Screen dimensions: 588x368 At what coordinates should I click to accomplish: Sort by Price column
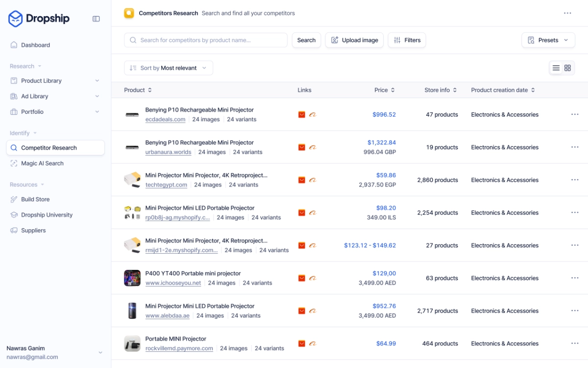coord(385,90)
